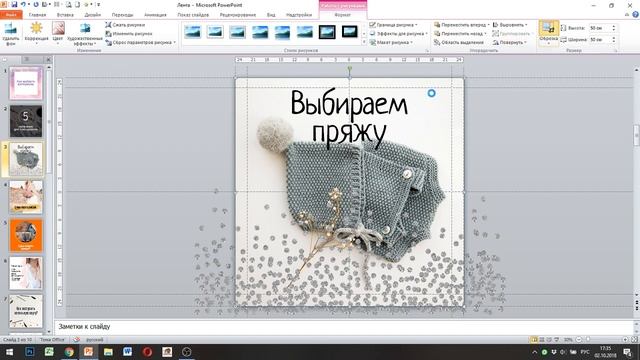Click zoom out minus button in status bar
Image resolution: width=640 pixels, height=360 pixels.
(x=579, y=340)
